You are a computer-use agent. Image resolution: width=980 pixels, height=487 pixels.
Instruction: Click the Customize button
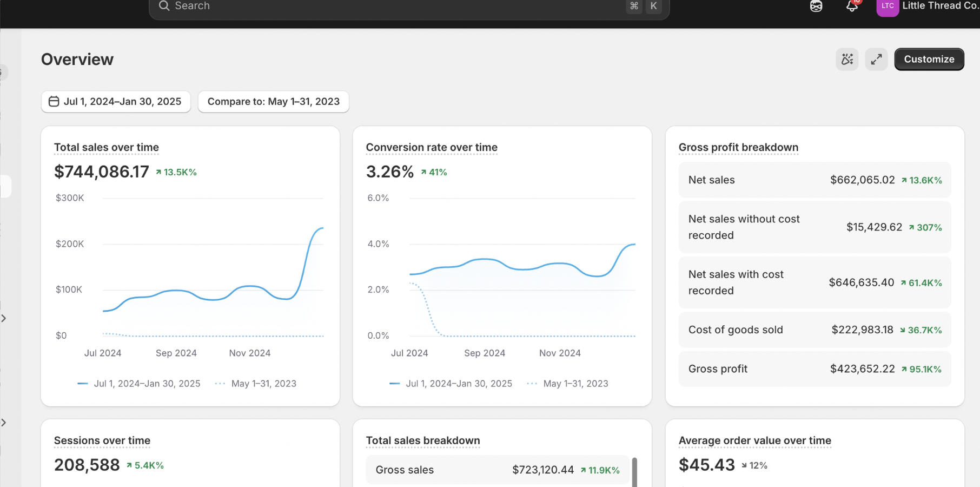[929, 59]
